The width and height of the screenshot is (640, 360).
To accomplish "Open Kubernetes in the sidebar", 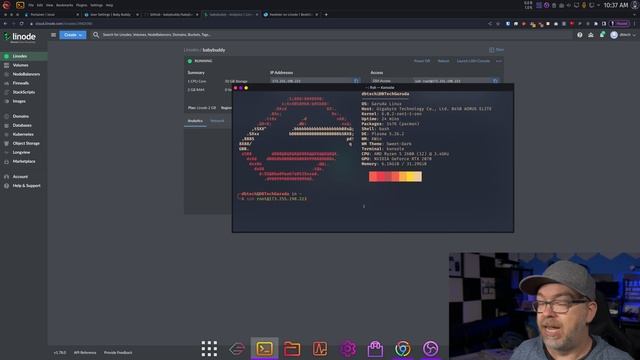I will [23, 134].
